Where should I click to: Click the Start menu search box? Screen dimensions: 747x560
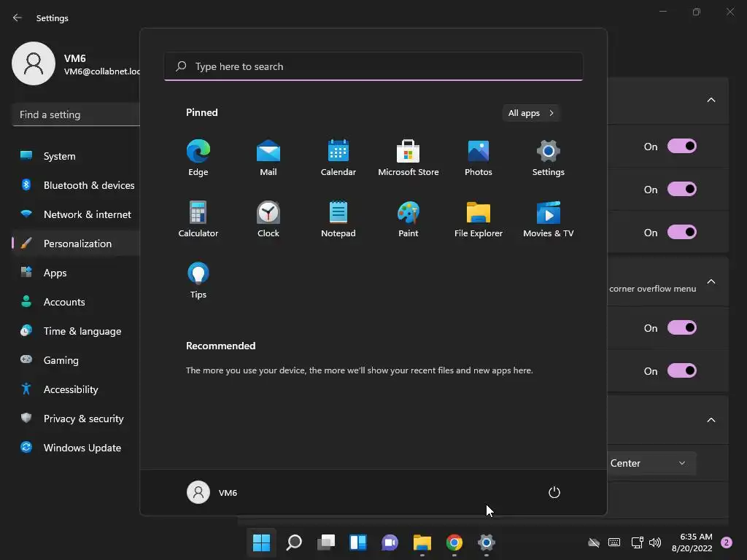(x=373, y=66)
